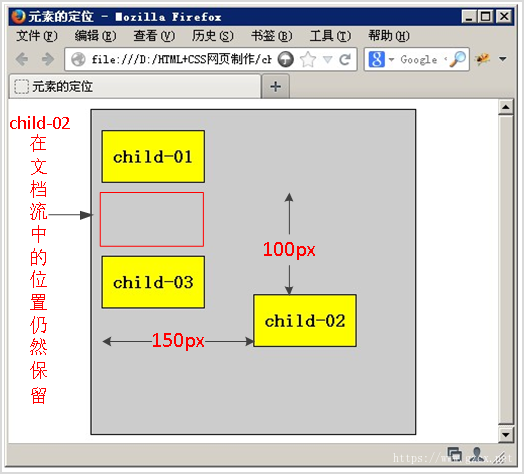
Task: Click the yellow child-02 box
Action: tap(305, 321)
